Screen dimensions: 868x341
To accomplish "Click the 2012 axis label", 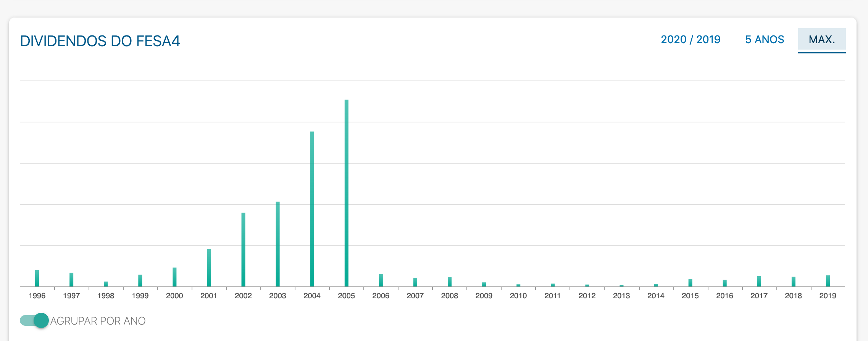I will point(587,296).
